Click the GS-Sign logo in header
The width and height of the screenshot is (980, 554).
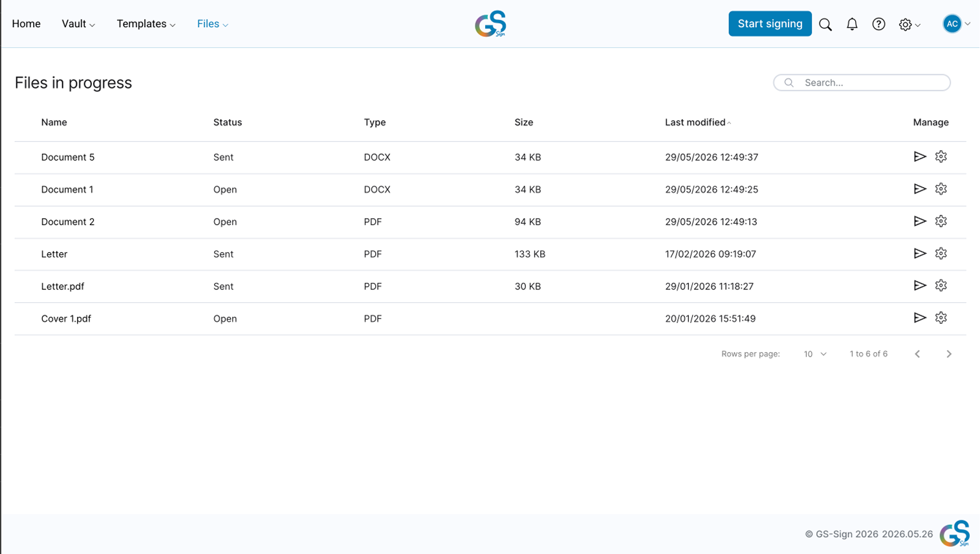490,24
